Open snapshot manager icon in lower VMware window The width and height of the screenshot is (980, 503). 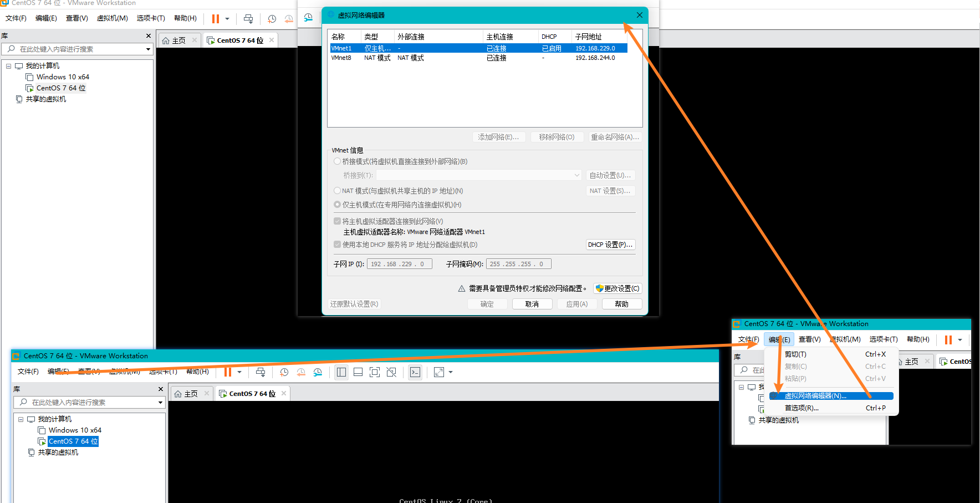318,372
